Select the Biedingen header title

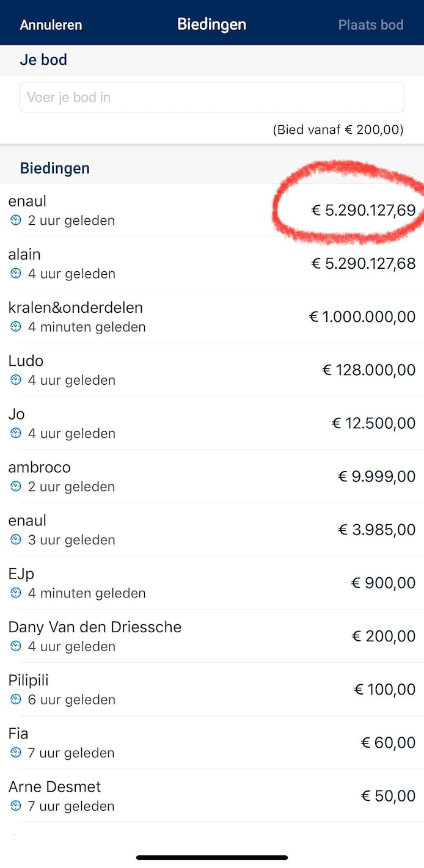[211, 24]
